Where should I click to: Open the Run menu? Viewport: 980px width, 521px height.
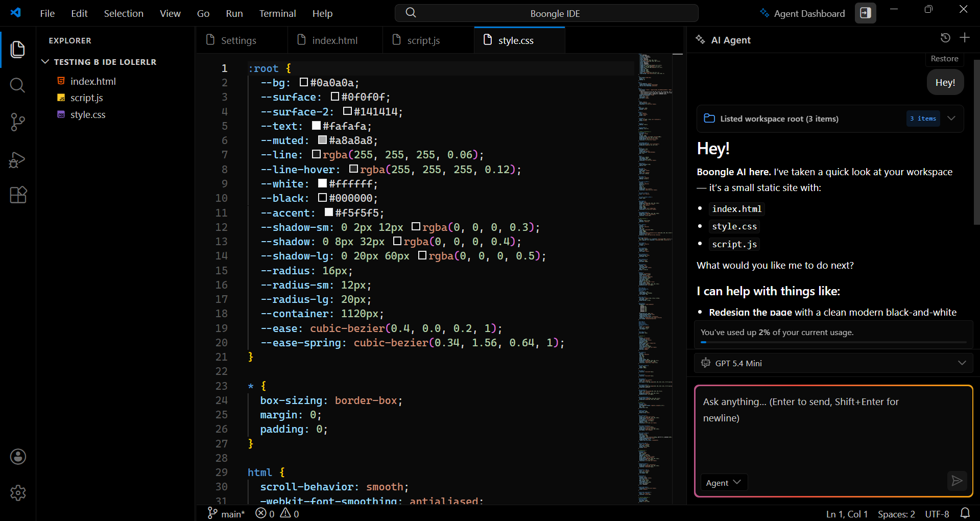click(x=234, y=13)
